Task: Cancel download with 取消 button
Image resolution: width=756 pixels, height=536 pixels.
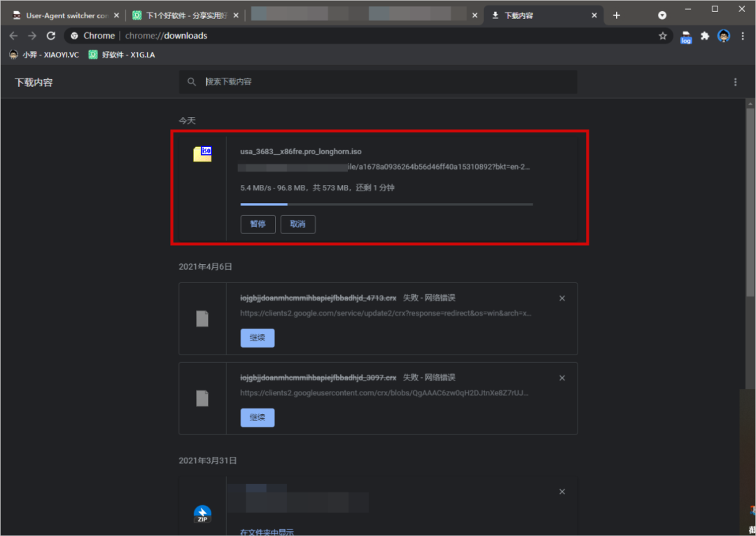Action: click(x=297, y=224)
